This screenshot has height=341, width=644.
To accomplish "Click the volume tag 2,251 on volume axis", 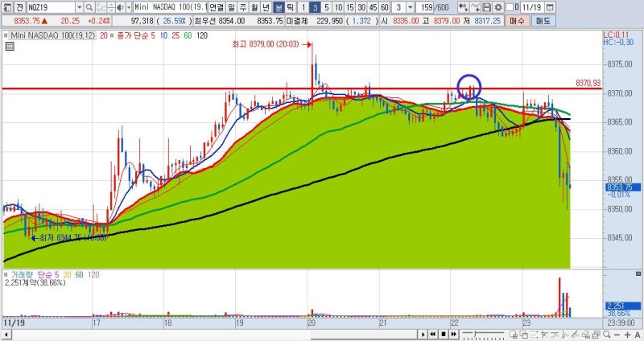I will point(623,306).
